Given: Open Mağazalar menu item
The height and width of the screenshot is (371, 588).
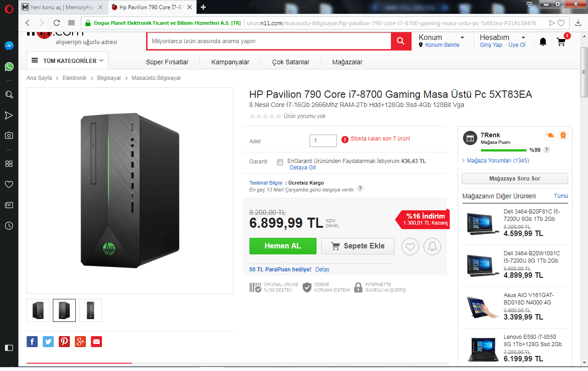Looking at the screenshot, I should click(347, 62).
